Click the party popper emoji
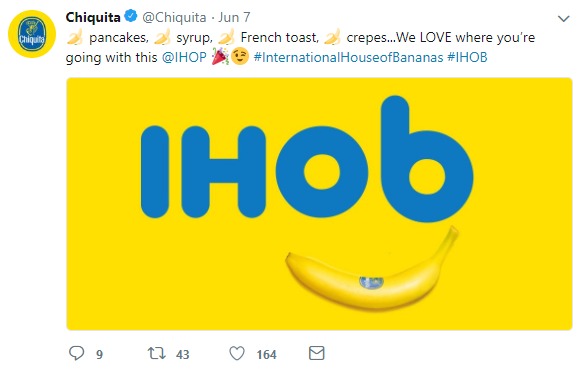 220,57
